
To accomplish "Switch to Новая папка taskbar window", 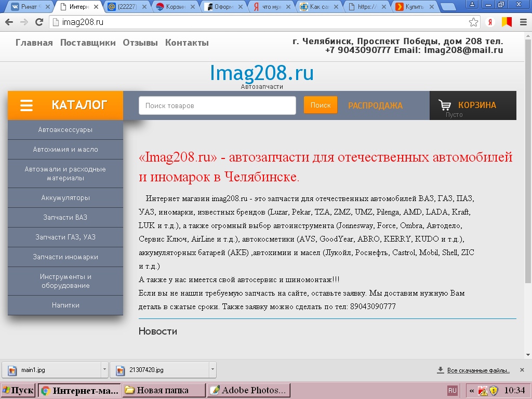I will click(164, 391).
